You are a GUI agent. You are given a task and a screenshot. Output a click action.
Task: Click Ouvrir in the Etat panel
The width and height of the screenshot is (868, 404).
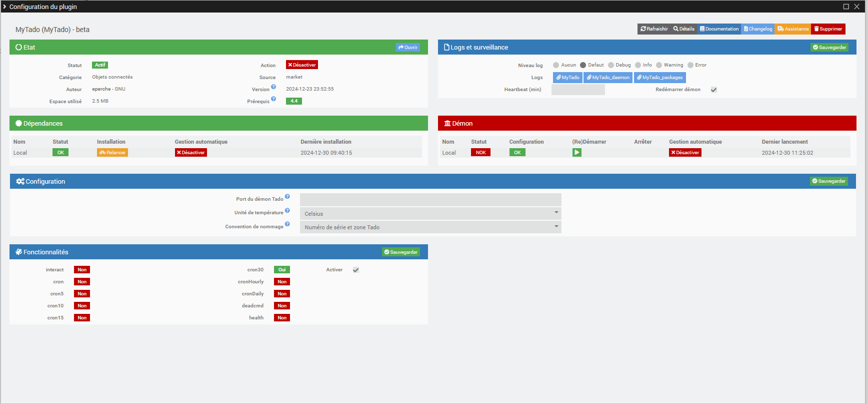point(408,48)
